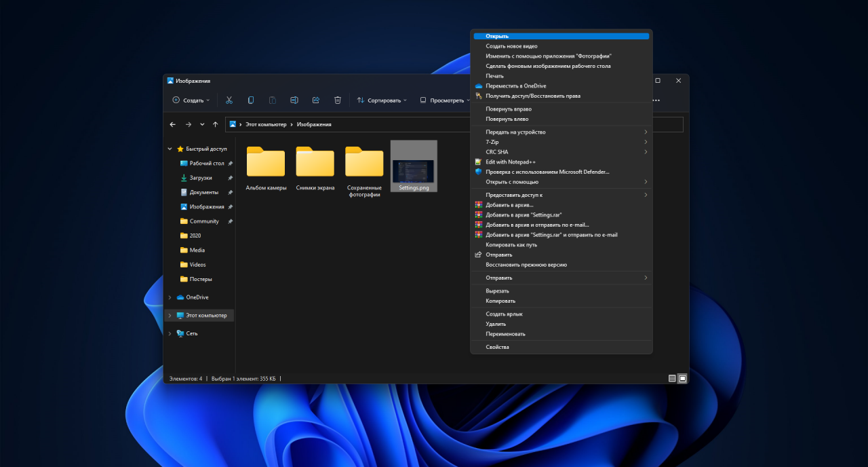
Task: Open the Загрузки folder in sidebar
Action: click(200, 178)
